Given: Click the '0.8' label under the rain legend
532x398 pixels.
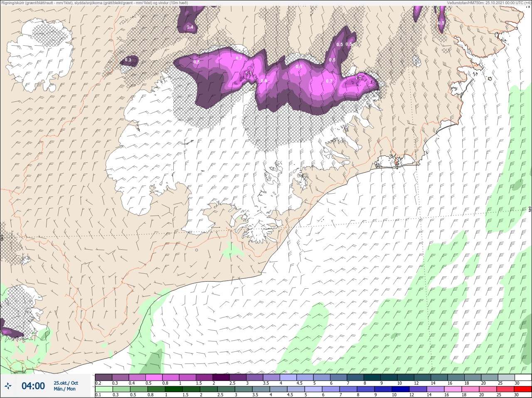Looking at the screenshot, I should coord(150,395).
